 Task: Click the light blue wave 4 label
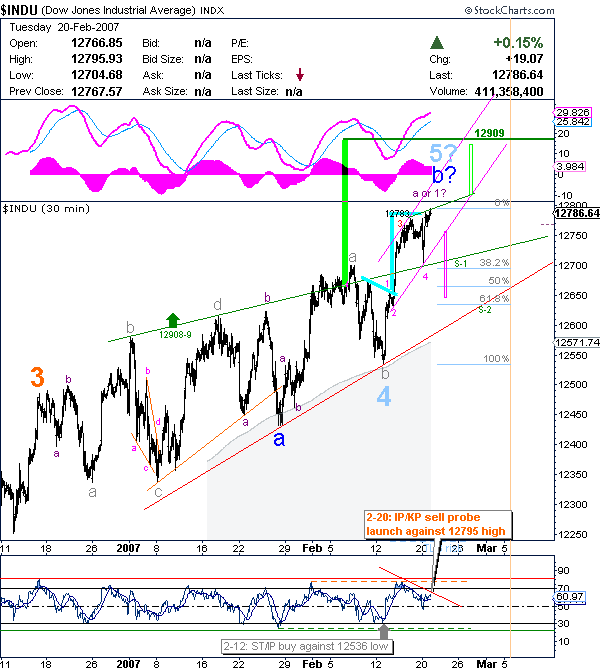[x=386, y=396]
